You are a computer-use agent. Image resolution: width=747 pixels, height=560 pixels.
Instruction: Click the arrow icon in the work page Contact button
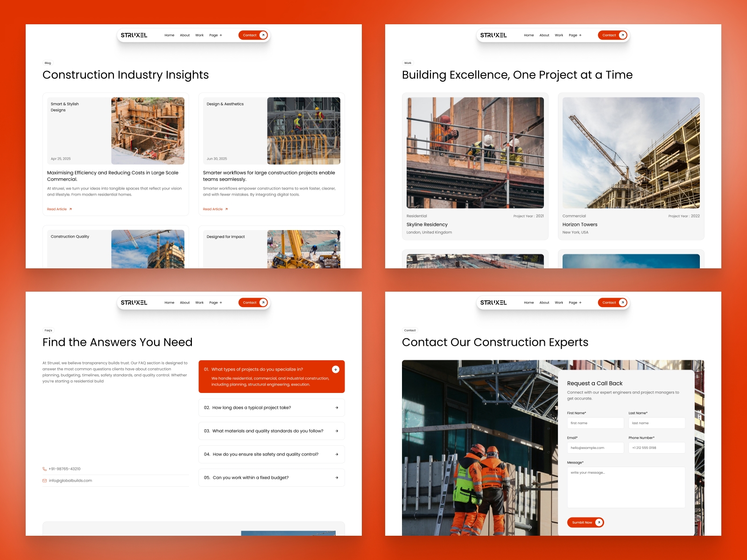pyautogui.click(x=623, y=35)
